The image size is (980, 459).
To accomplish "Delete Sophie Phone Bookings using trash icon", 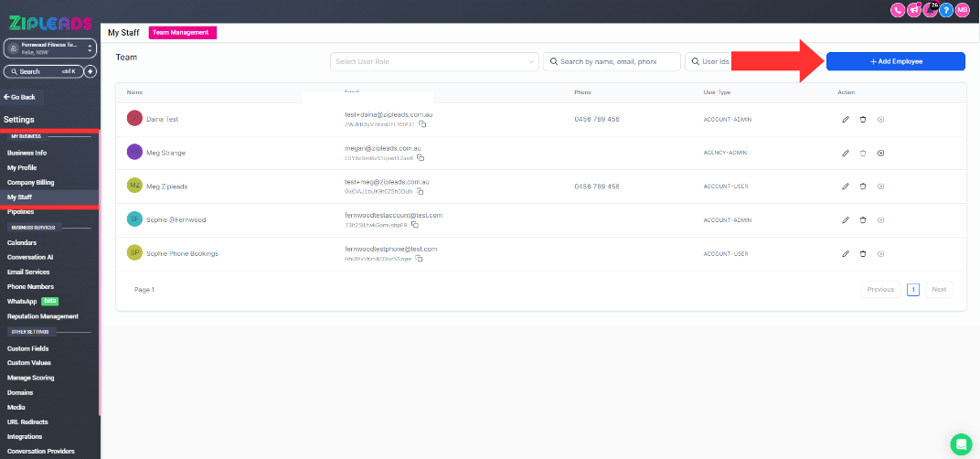I will [862, 254].
